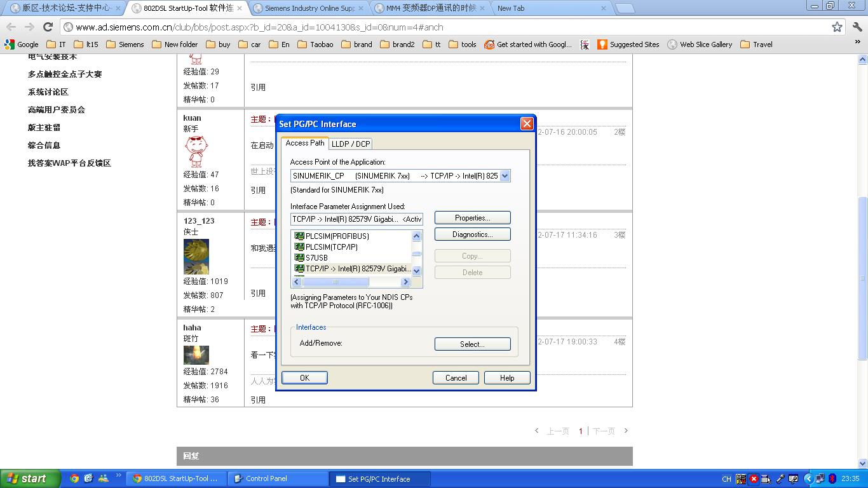Switch to the 版区-技术论坛-支持中心 tab
The height and width of the screenshot is (488, 868).
tap(66, 8)
